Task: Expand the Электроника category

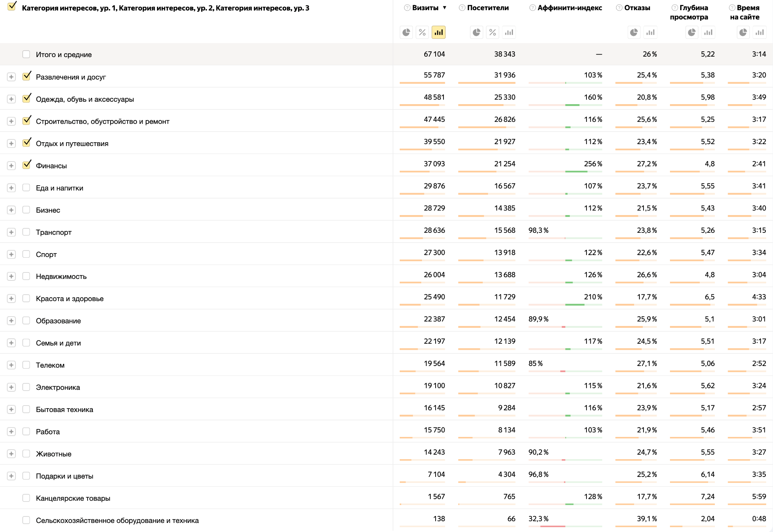Action: (11, 387)
